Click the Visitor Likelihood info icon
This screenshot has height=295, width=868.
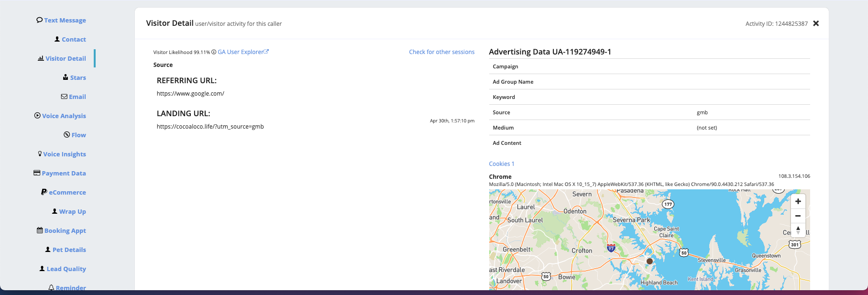pyautogui.click(x=214, y=52)
